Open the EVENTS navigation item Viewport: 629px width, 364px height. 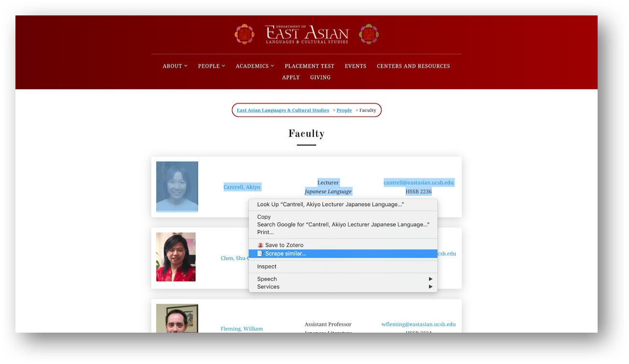356,66
